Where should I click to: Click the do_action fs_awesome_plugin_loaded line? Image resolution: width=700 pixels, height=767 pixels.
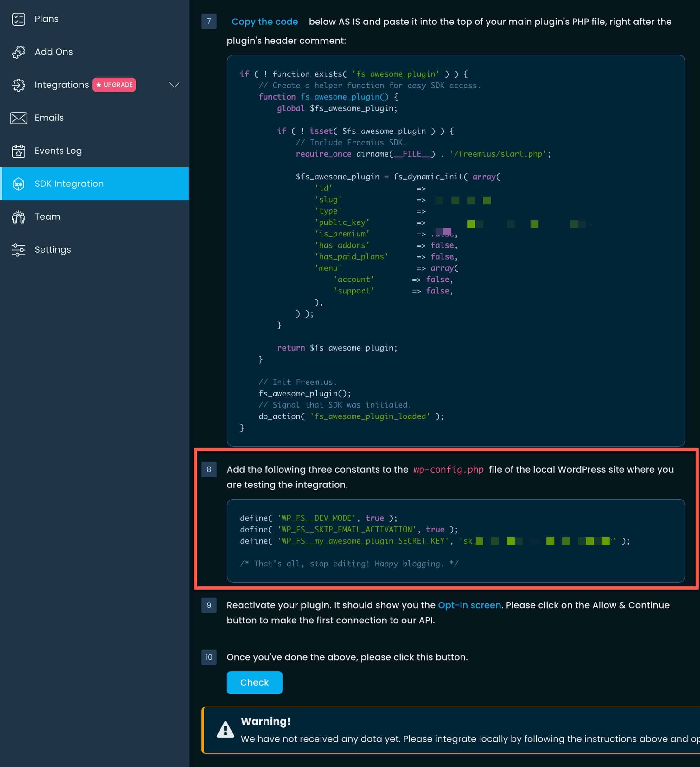coord(351,416)
